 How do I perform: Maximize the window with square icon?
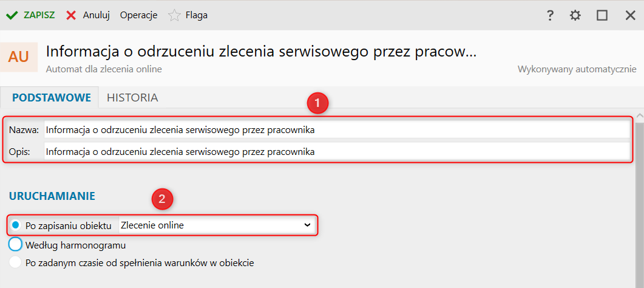602,16
